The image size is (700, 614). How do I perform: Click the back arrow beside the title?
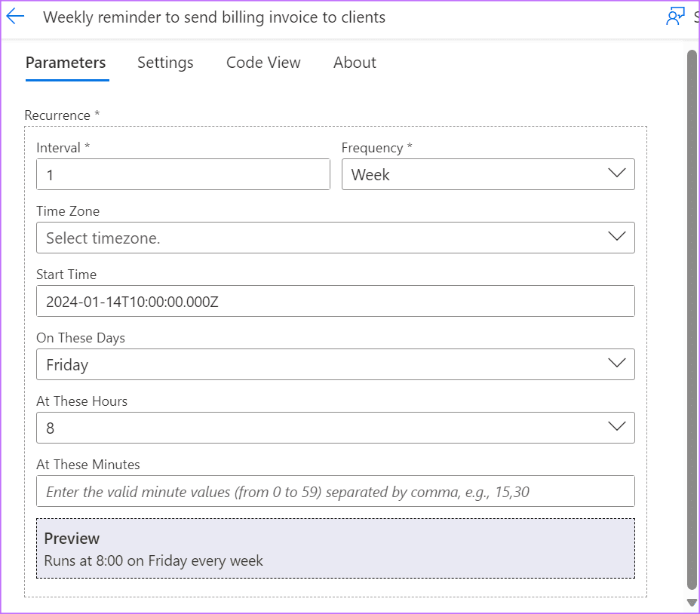tap(15, 17)
